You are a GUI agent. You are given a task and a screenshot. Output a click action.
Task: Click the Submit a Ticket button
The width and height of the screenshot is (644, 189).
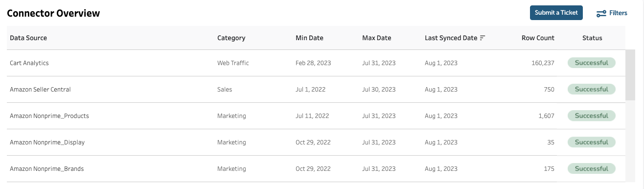556,13
